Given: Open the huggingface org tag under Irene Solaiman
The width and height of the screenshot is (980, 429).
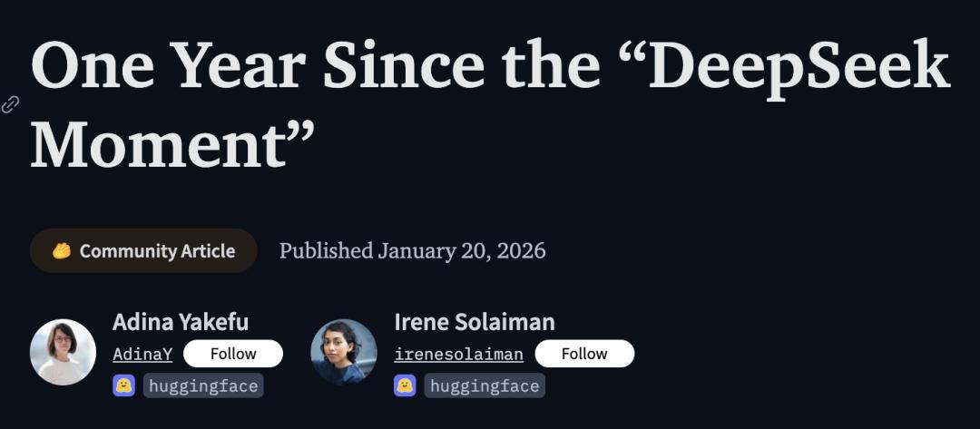Looking at the screenshot, I should pos(485,385).
